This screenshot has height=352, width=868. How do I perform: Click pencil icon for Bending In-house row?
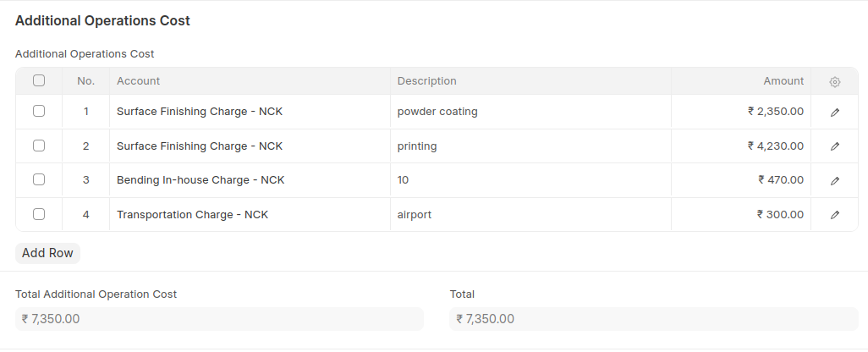click(835, 180)
